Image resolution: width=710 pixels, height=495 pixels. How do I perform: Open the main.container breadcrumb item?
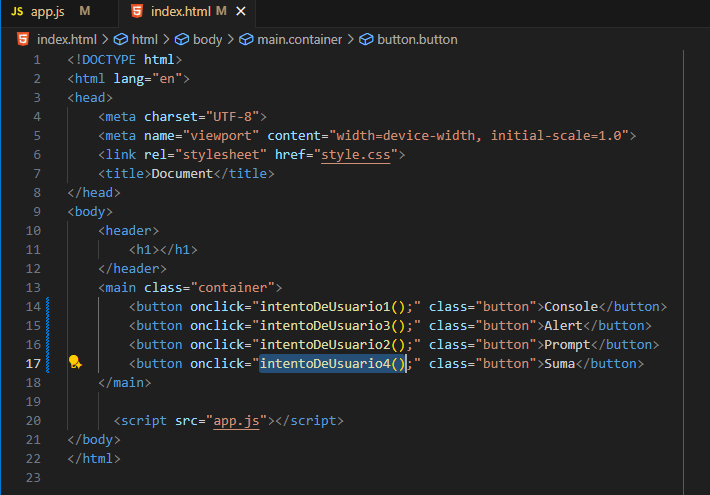(299, 40)
